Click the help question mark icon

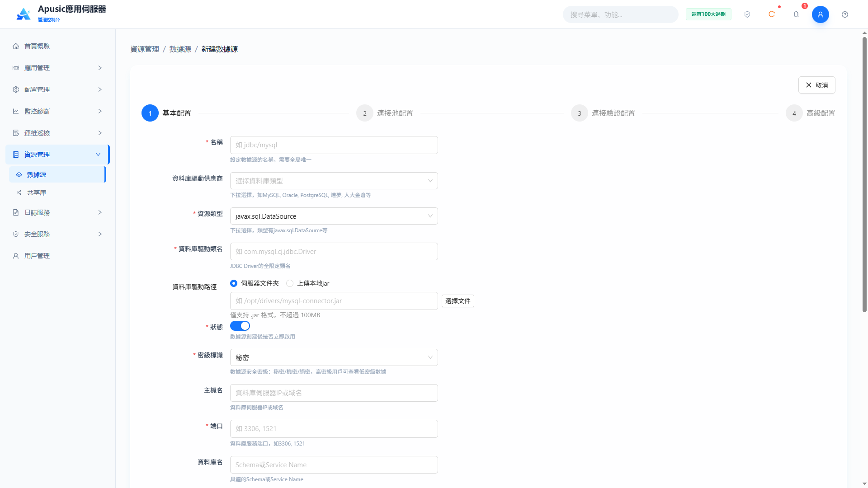tap(845, 14)
